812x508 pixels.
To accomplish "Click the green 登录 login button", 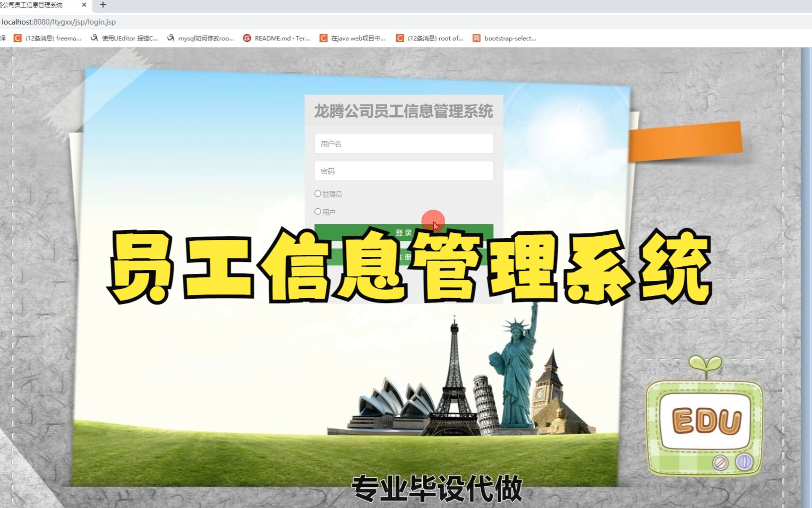I will [403, 232].
